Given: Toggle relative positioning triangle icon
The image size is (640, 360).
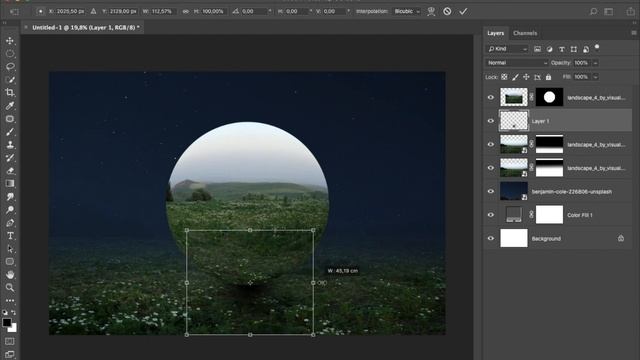Looking at the screenshot, I should pyautogui.click(x=93, y=11).
